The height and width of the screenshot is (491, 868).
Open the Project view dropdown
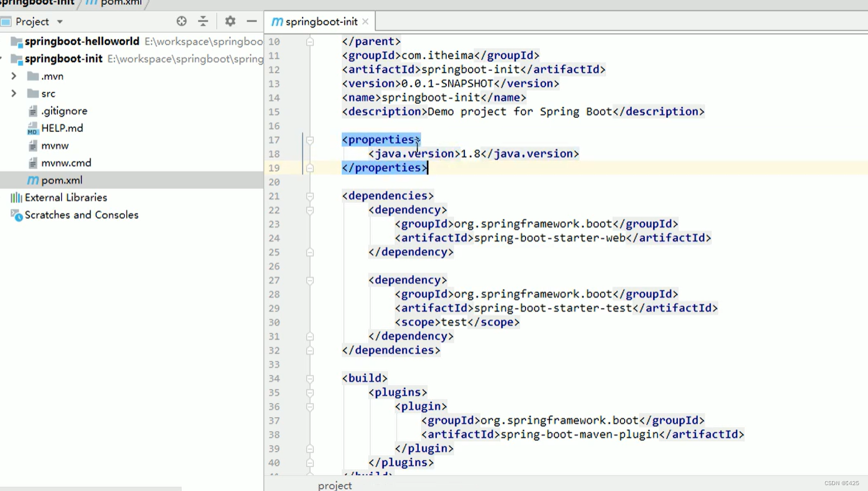pos(60,22)
